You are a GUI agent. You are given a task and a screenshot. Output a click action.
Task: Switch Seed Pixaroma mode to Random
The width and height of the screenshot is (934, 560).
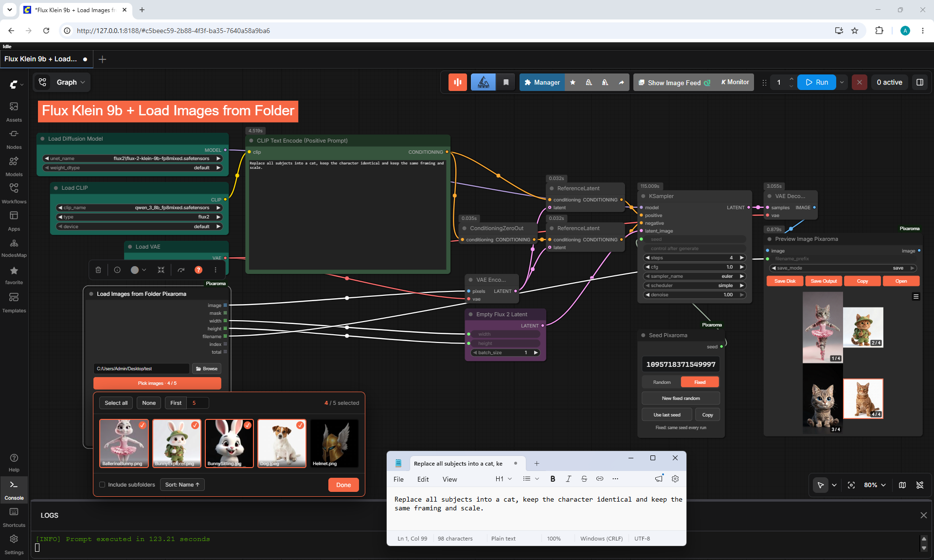pos(662,382)
